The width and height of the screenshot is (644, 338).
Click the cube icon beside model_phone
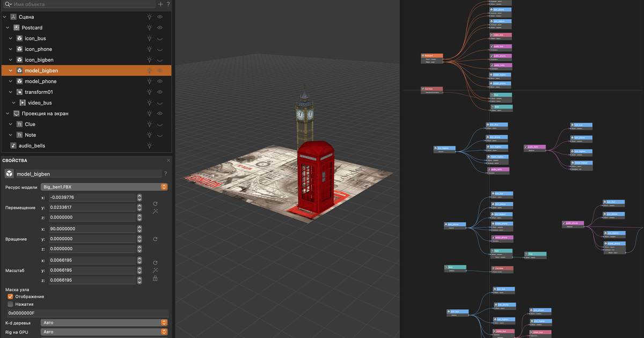[x=20, y=81]
